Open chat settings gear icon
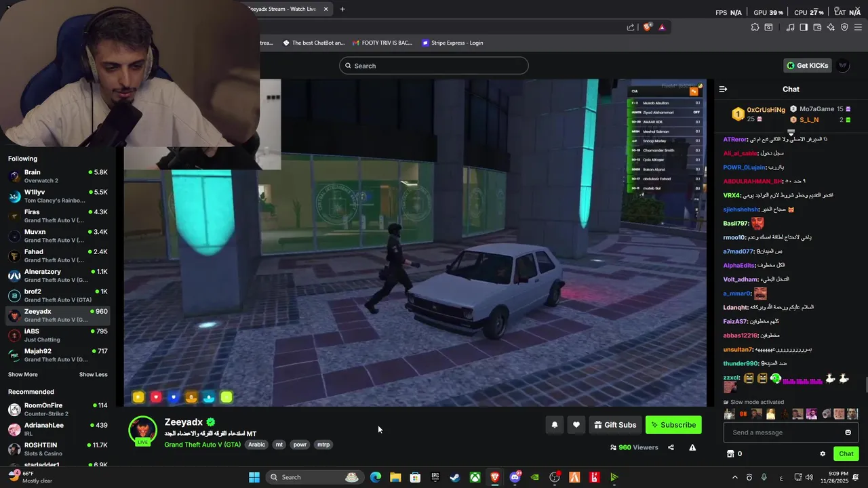Image resolution: width=868 pixels, height=488 pixels. (x=823, y=454)
